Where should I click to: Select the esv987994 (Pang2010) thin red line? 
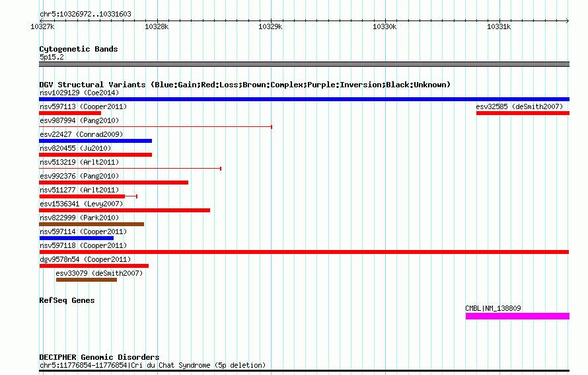[x=156, y=127]
